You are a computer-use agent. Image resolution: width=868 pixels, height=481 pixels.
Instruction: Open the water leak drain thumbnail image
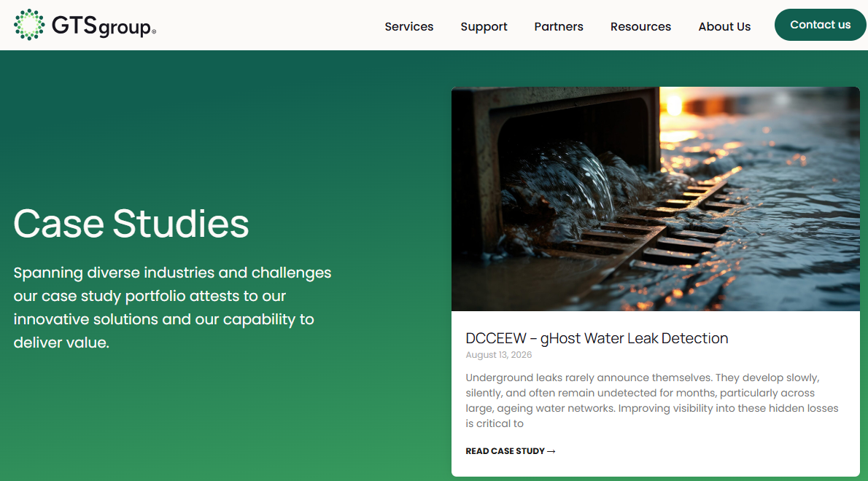656,199
